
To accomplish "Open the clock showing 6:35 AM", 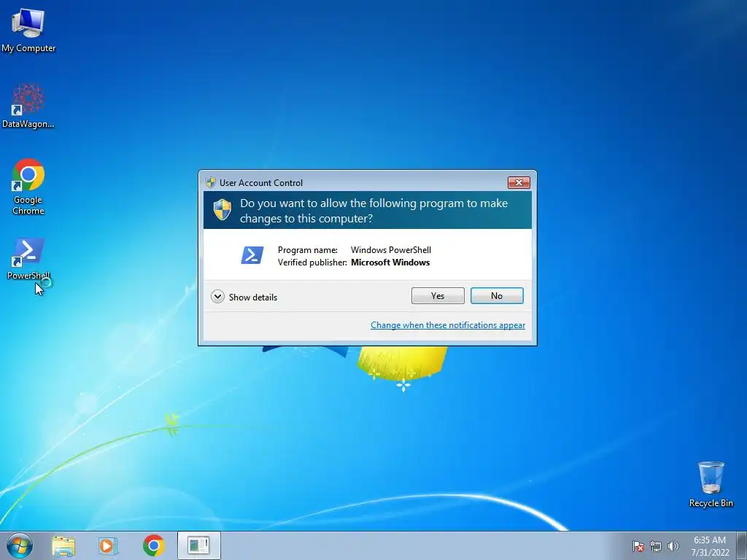I will (x=710, y=545).
